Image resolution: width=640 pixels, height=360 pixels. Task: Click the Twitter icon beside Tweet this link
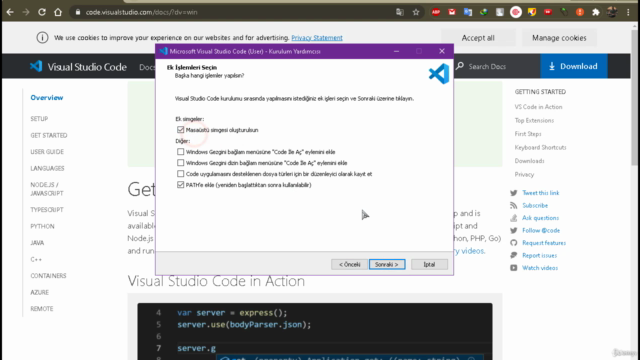(513, 193)
